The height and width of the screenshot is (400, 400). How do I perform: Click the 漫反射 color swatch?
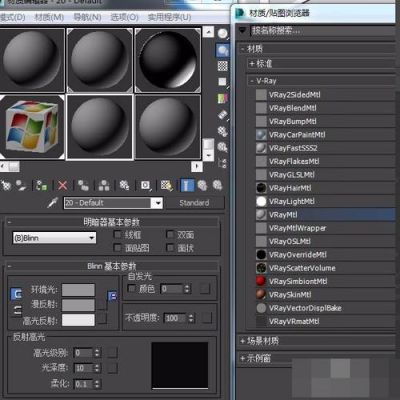78,305
